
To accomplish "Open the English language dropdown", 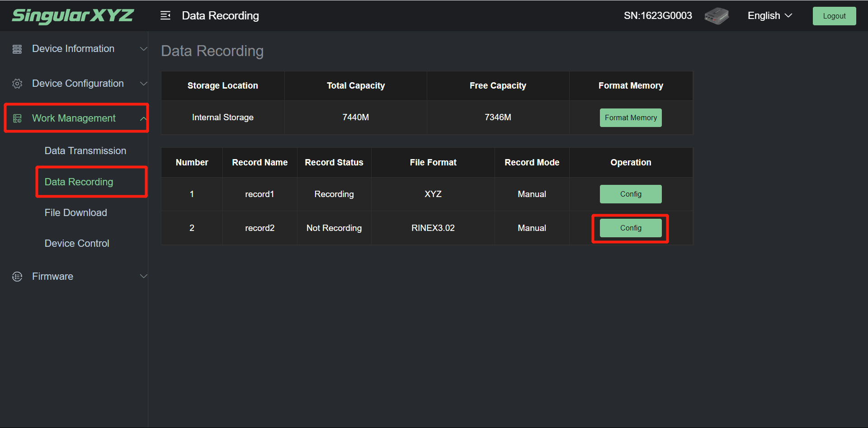I will click(x=769, y=16).
